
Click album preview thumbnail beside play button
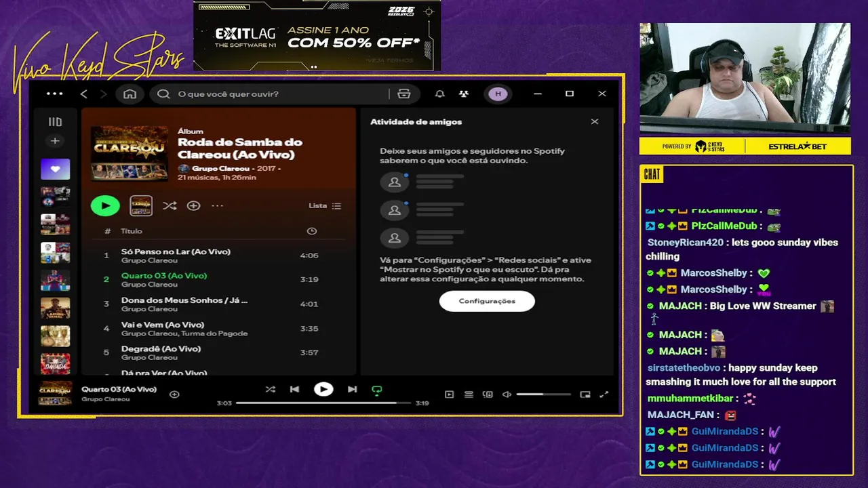click(141, 205)
